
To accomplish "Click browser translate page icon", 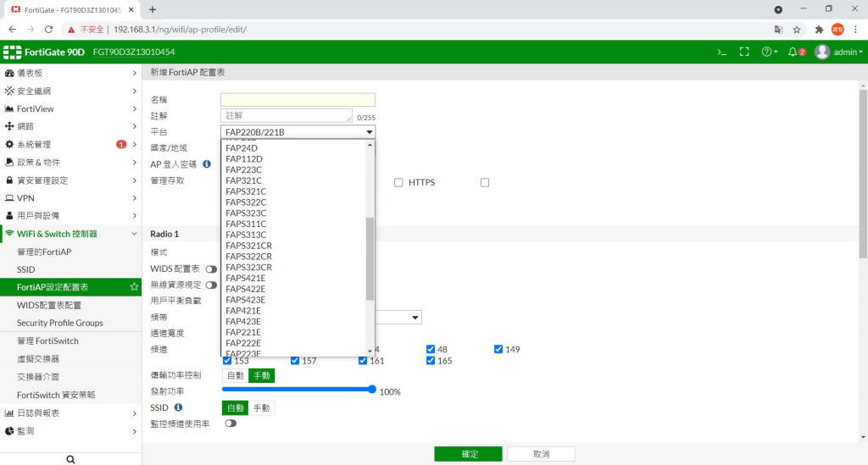I will click(x=778, y=30).
